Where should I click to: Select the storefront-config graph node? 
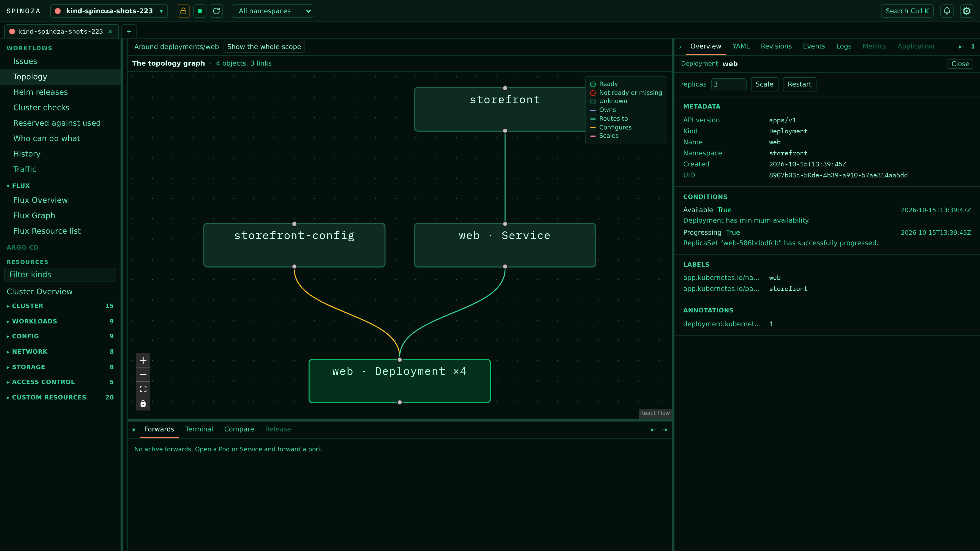(x=294, y=245)
